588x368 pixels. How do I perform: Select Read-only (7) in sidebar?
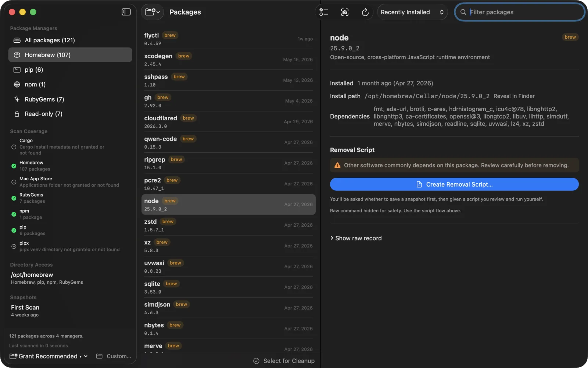point(70,114)
